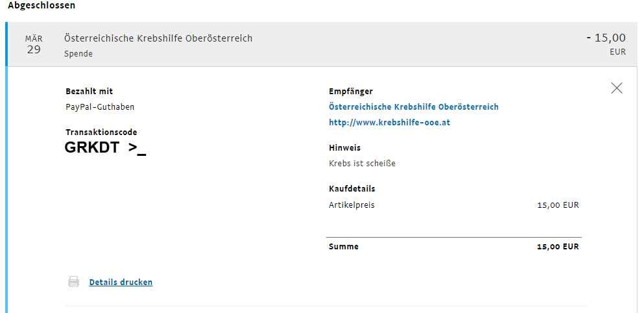
Task: Close the transaction details with the X icon
Action: 617,88
